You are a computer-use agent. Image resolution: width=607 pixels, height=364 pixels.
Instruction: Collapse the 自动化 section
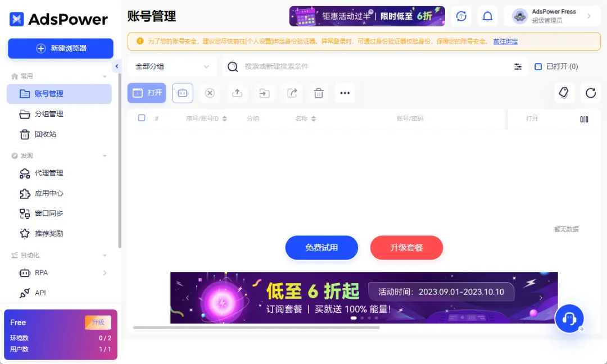click(x=105, y=255)
